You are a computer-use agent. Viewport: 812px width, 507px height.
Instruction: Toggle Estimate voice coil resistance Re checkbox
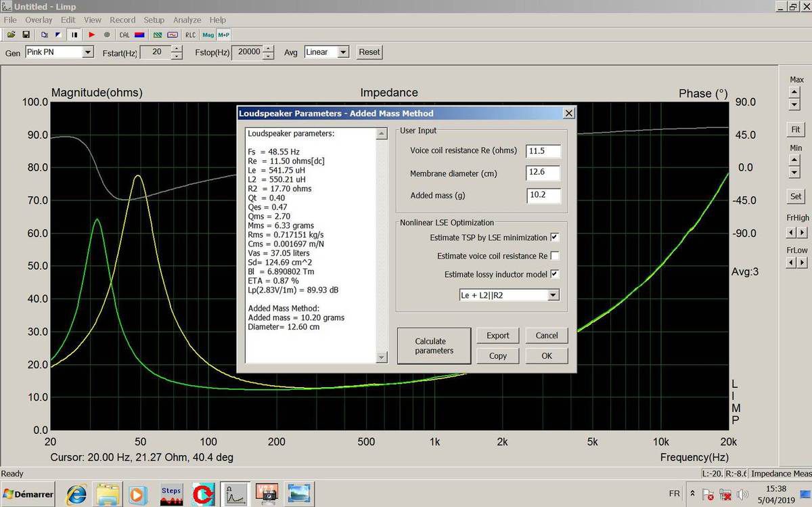click(x=555, y=256)
